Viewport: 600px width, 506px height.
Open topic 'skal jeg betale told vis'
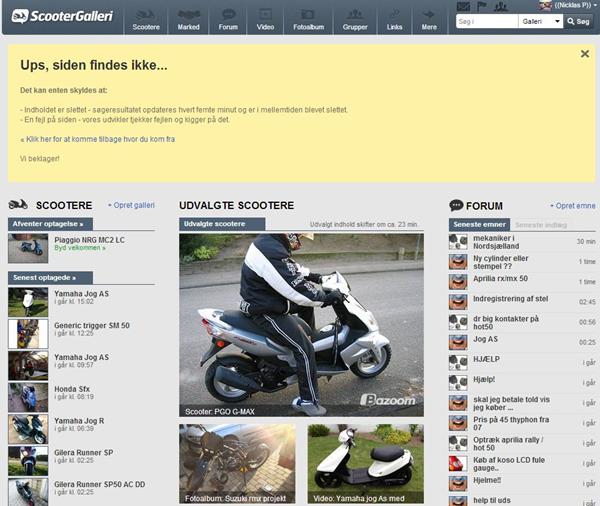click(511, 403)
